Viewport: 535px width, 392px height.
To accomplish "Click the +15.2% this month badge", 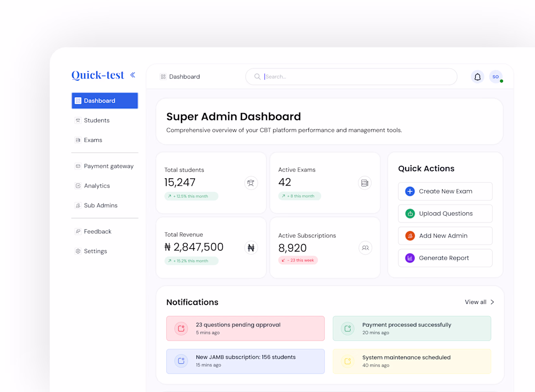I will click(191, 261).
